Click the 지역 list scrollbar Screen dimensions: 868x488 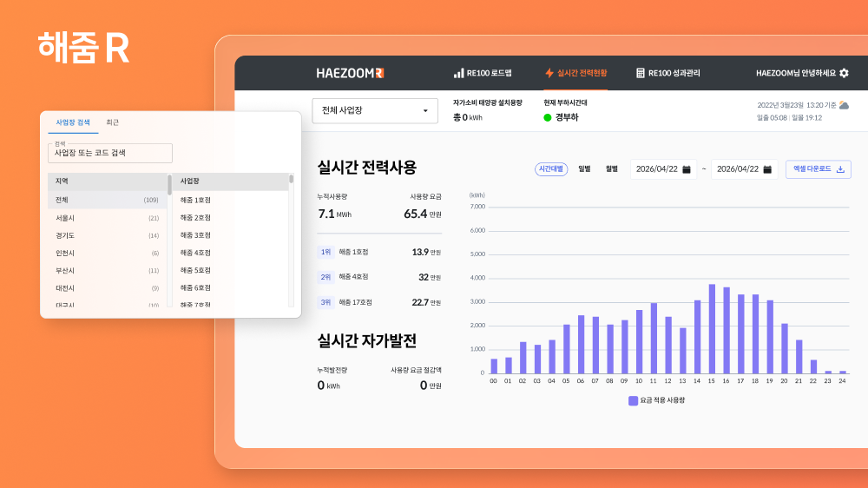(x=169, y=185)
